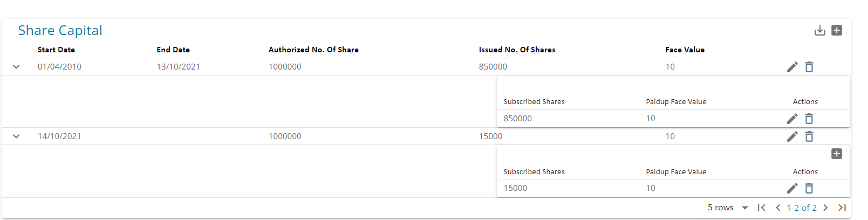Edit the 14/10/2021 share capital row

pyautogui.click(x=792, y=136)
